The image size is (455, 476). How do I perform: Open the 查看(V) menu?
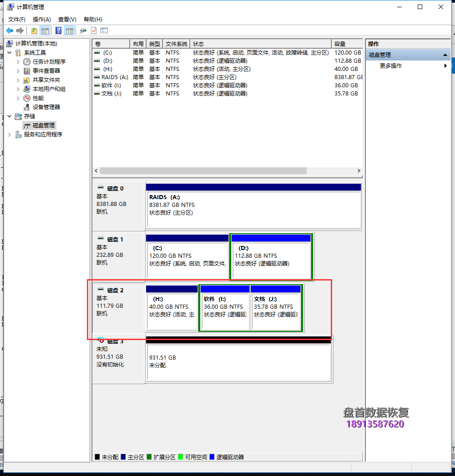click(66, 19)
